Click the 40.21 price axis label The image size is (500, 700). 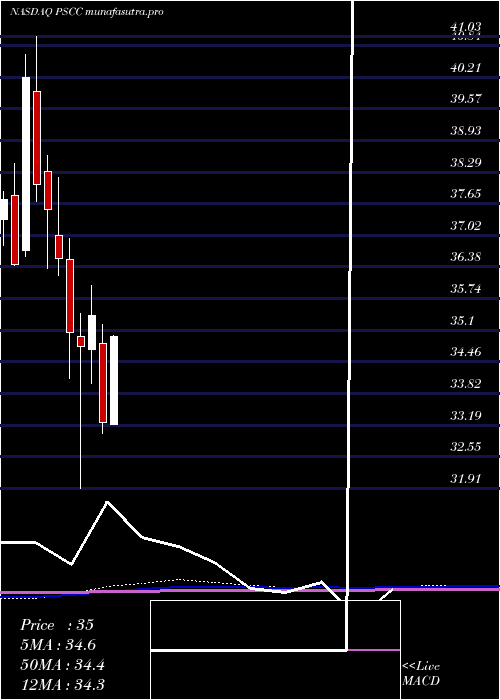pyautogui.click(x=466, y=67)
